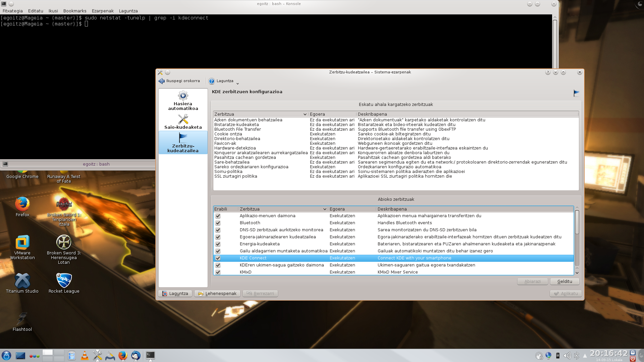Toggle Energia-kudeaketa service checkbox

coord(218,244)
